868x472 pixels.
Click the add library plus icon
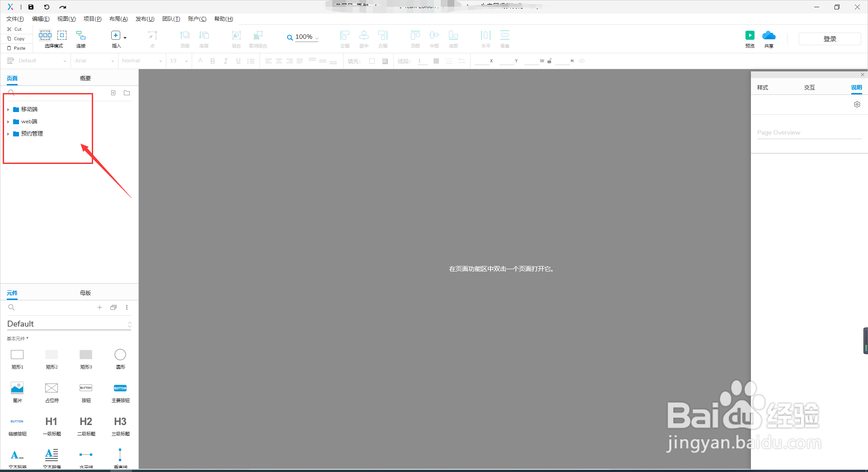[x=99, y=308]
